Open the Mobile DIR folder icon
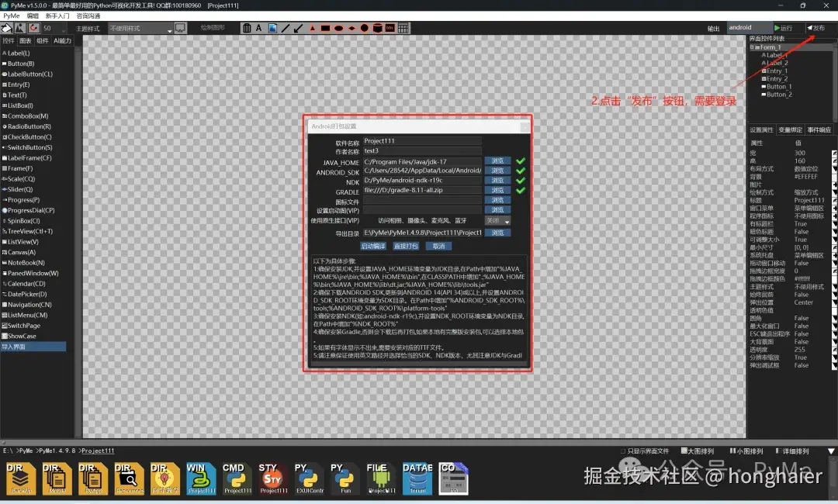The height and width of the screenshot is (504, 838). tap(57, 478)
